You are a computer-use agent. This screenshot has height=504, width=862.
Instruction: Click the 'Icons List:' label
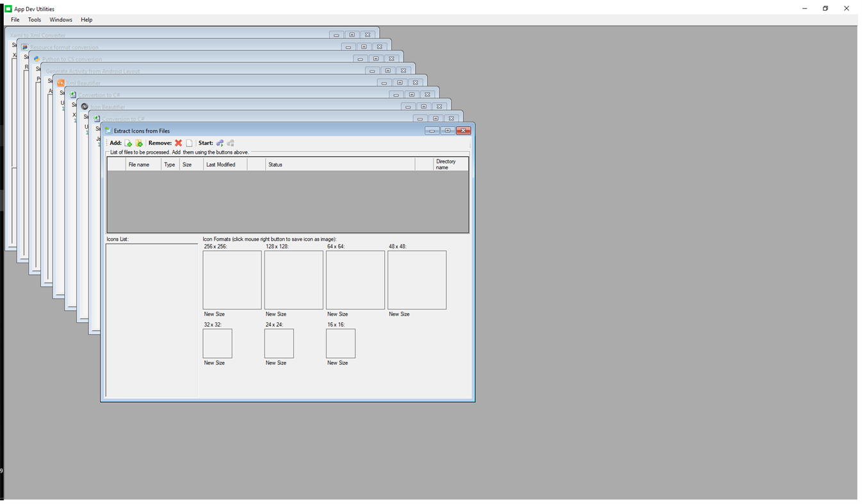click(x=117, y=239)
